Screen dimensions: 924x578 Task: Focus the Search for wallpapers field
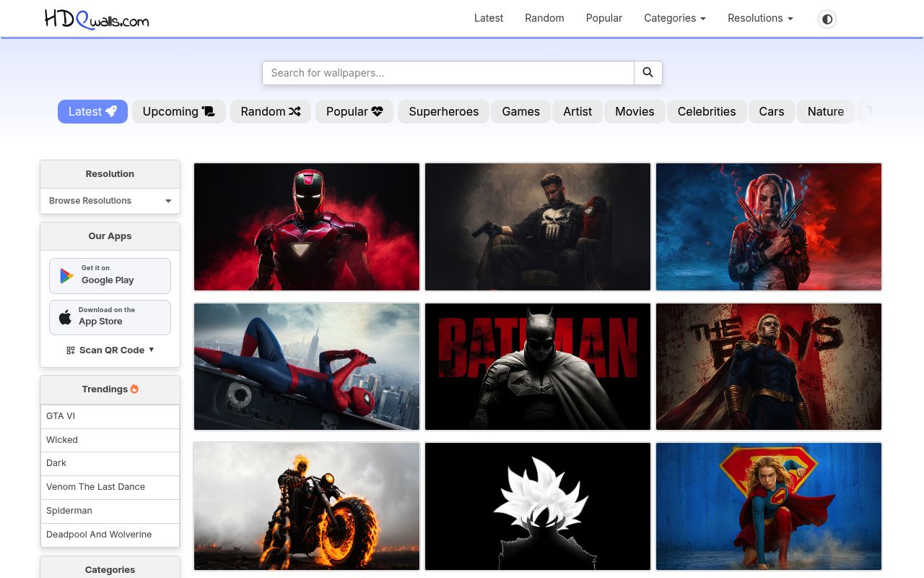448,73
